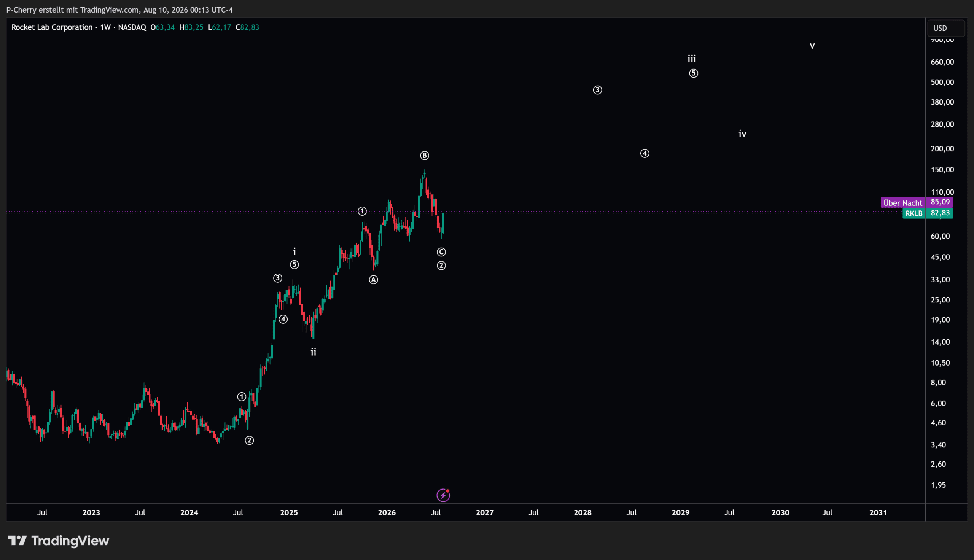This screenshot has width=974, height=560.
Task: Click the 14,00 price axis label
Action: (x=940, y=342)
